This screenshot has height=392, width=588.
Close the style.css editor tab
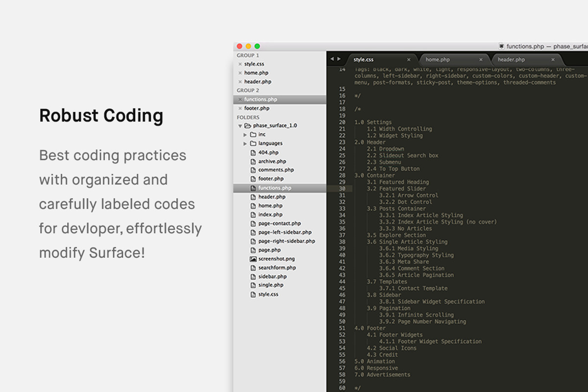409,60
